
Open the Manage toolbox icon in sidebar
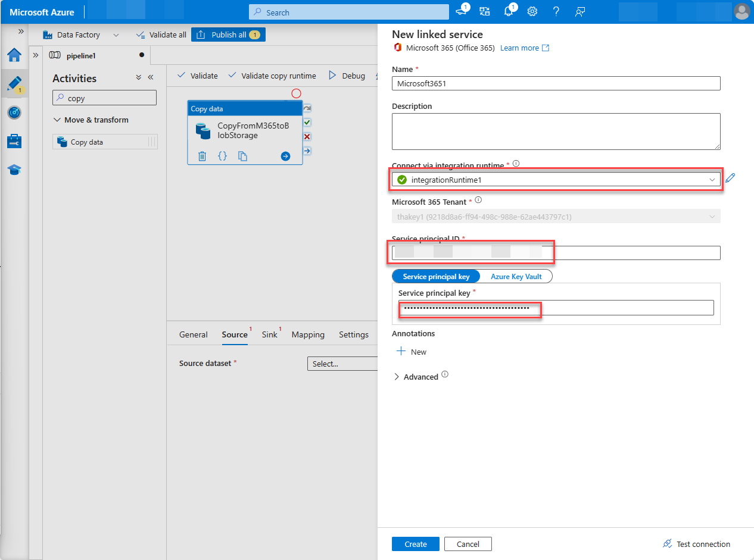click(x=14, y=142)
